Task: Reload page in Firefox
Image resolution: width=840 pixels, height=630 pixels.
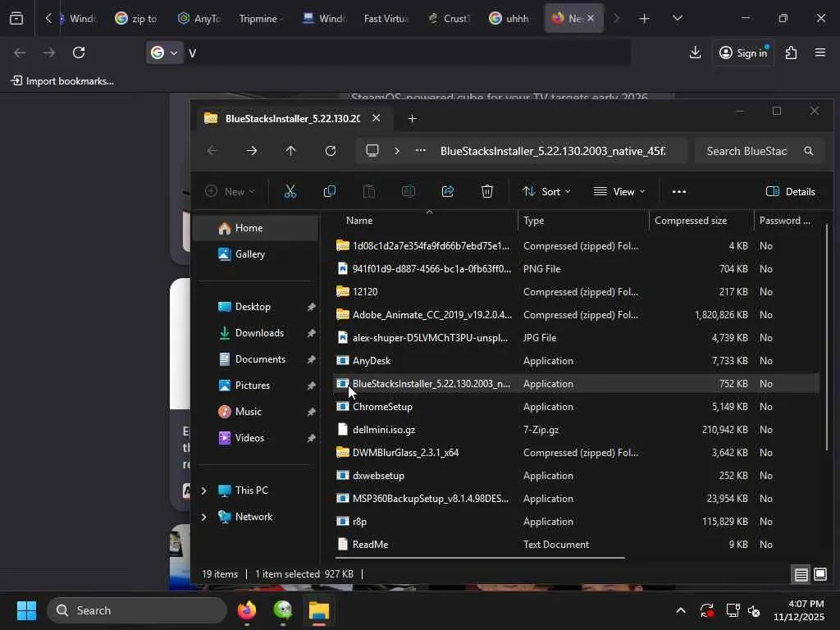Action: click(79, 52)
